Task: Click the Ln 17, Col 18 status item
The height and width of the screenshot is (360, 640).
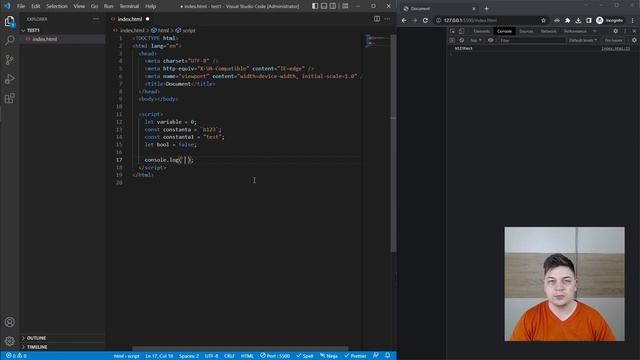Action: (x=159, y=356)
